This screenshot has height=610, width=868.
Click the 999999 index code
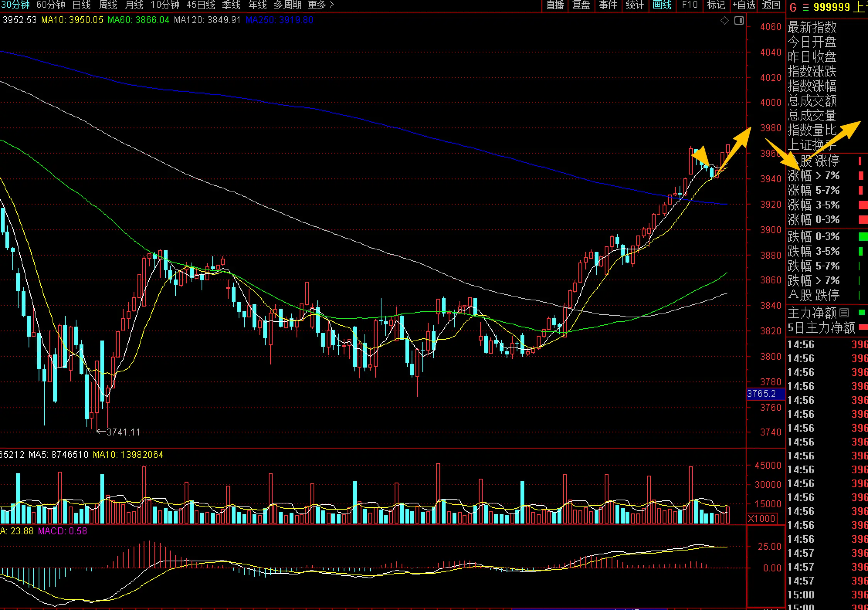[832, 7]
